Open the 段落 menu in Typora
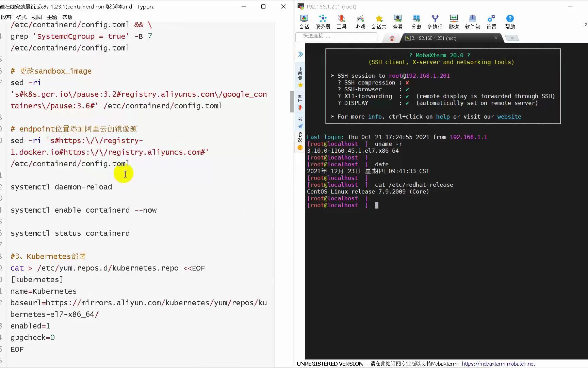This screenshot has width=588, height=368. 6,17
